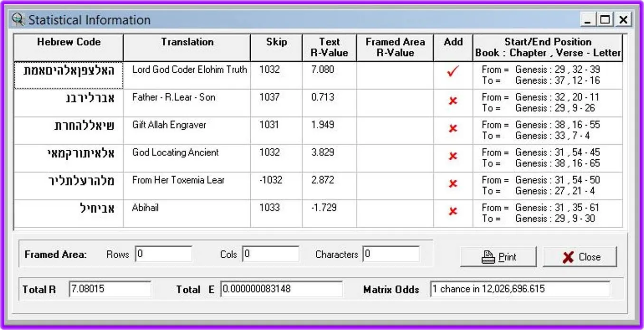Viewport: 644px width, 330px height.
Task: Click the Skip column header
Action: coord(276,48)
